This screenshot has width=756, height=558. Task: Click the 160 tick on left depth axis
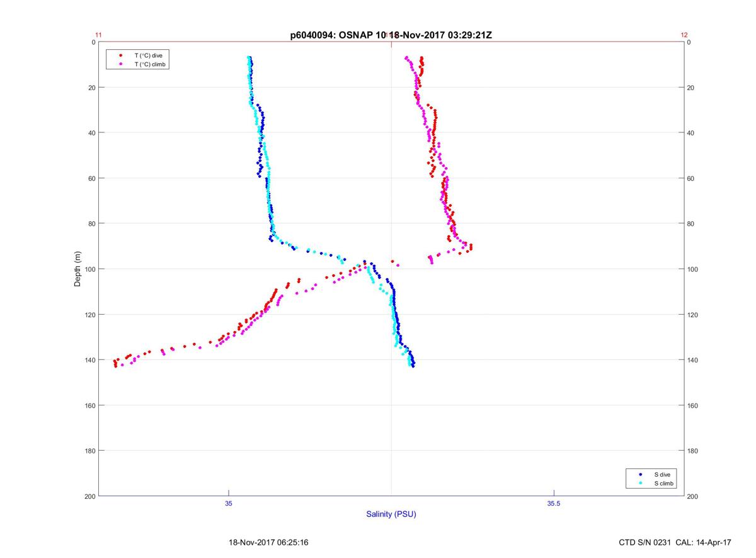point(90,405)
